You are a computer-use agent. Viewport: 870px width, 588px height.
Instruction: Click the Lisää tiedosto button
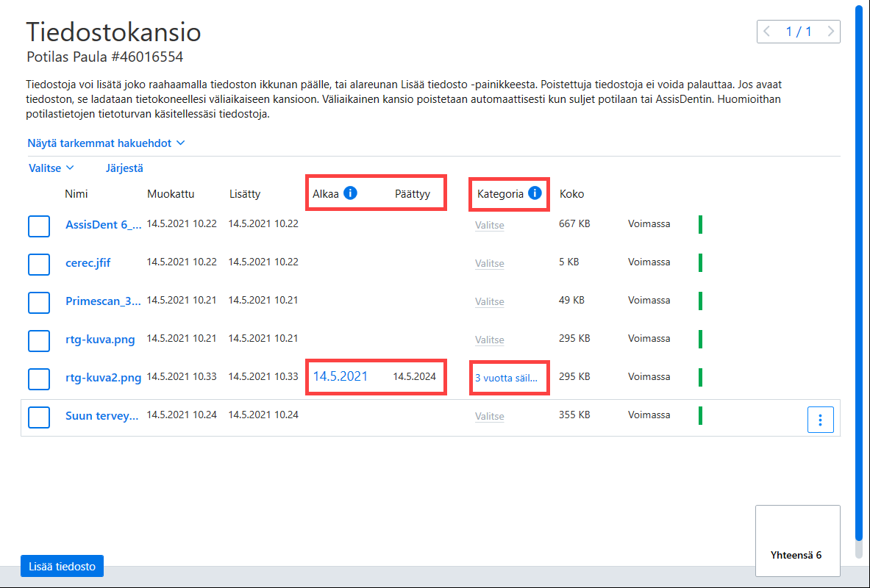click(x=62, y=567)
